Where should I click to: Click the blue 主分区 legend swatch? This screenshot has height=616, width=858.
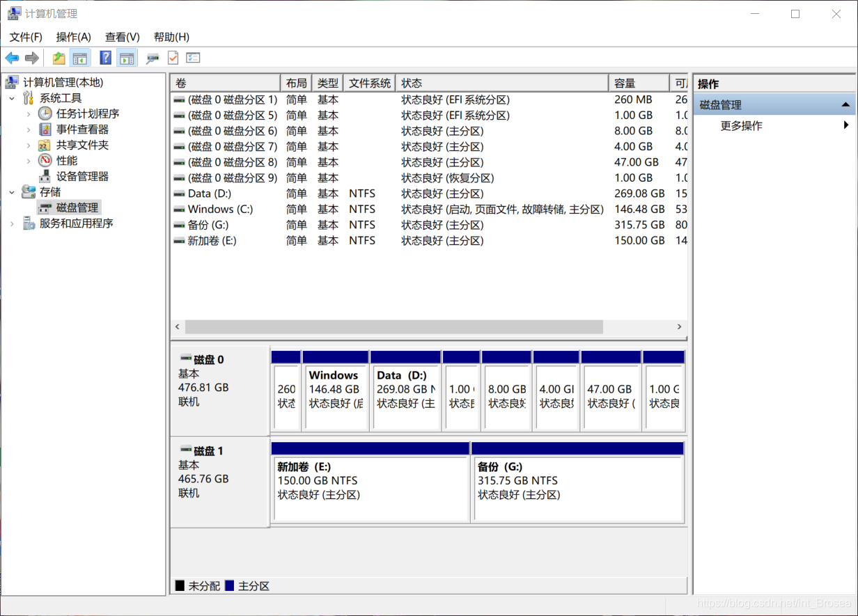[230, 586]
